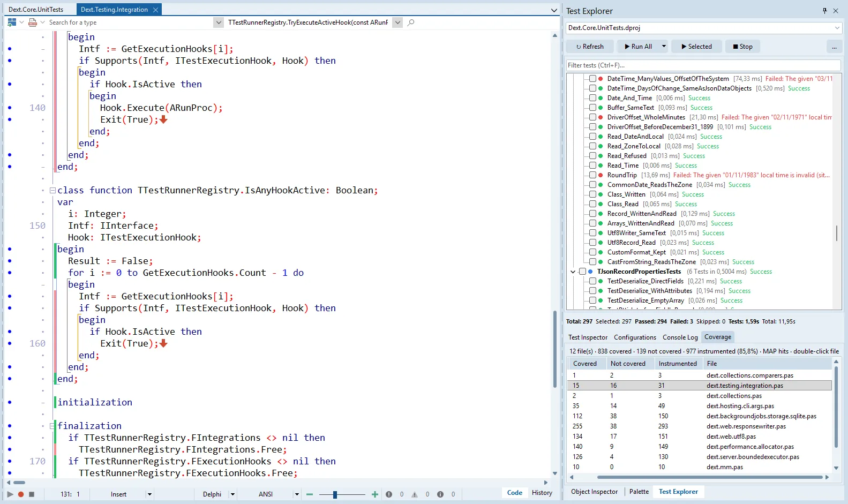Tick the CustomFormat_Kept test checkbox
Image resolution: width=848 pixels, height=504 pixels.
pos(592,252)
